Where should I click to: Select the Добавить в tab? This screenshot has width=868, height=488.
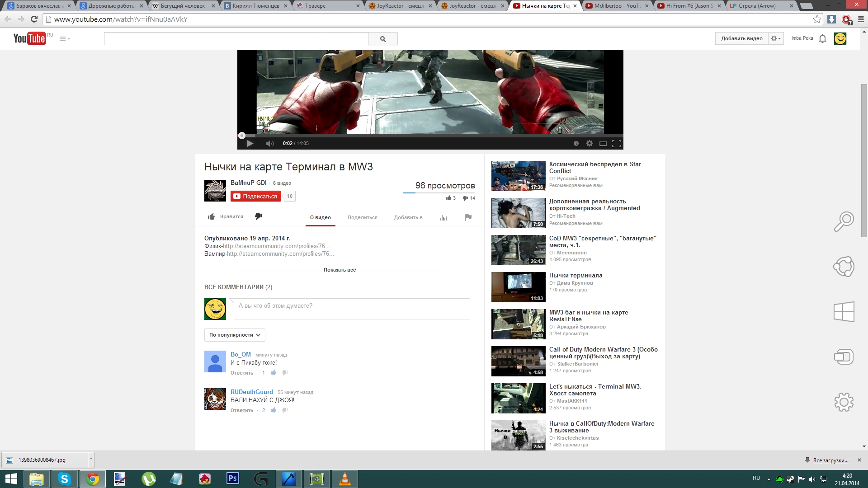coord(408,217)
